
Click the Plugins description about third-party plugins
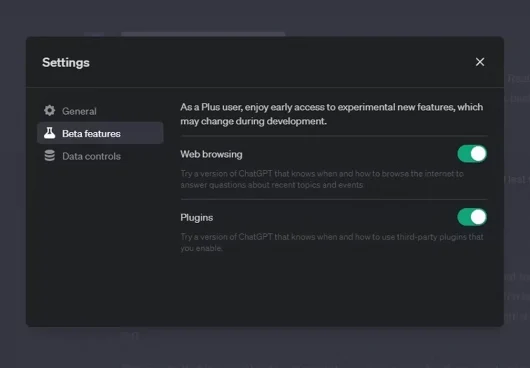point(332,242)
